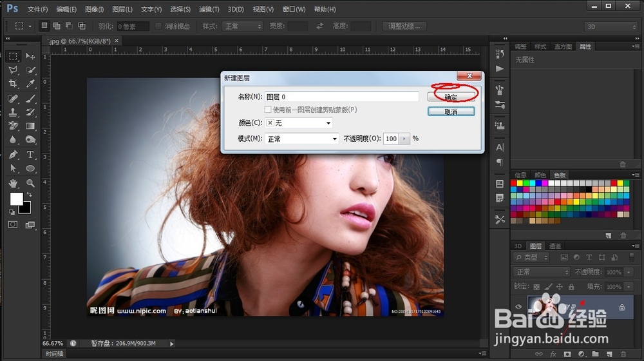This screenshot has height=361, width=644.
Task: Open the Window menu
Action: [294, 9]
